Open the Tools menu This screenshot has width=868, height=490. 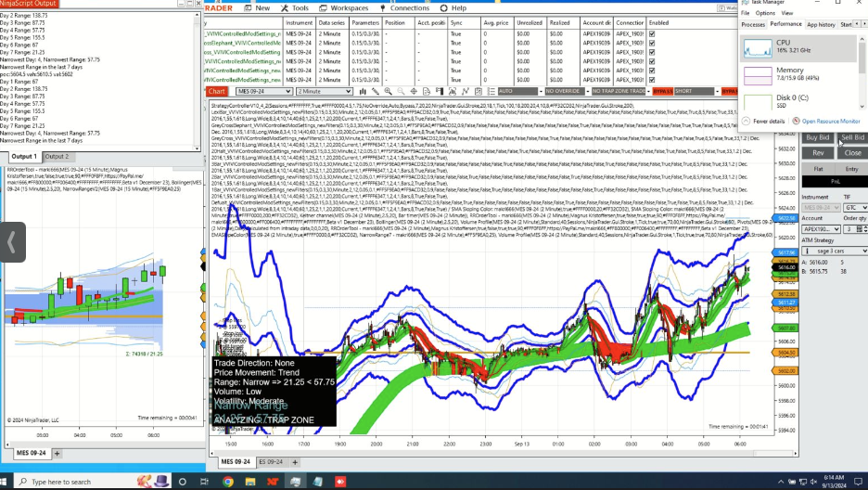tap(295, 8)
